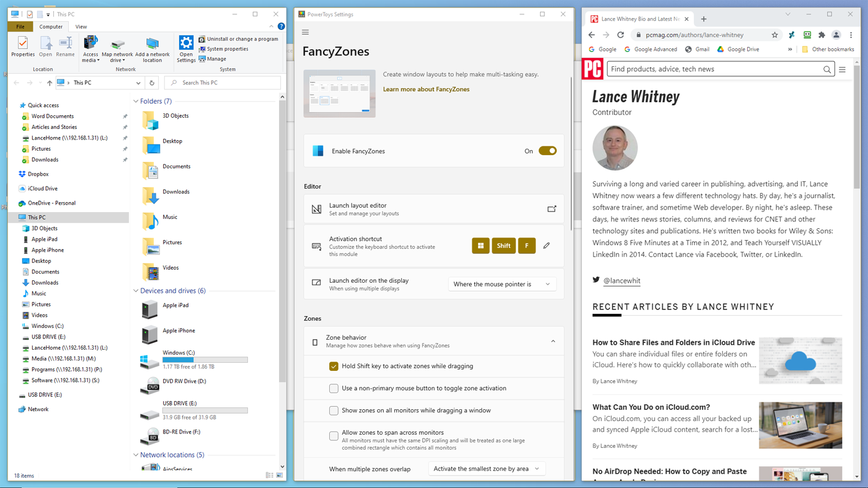Open the PCMag site hamburger menu
868x488 pixels.
click(x=842, y=69)
